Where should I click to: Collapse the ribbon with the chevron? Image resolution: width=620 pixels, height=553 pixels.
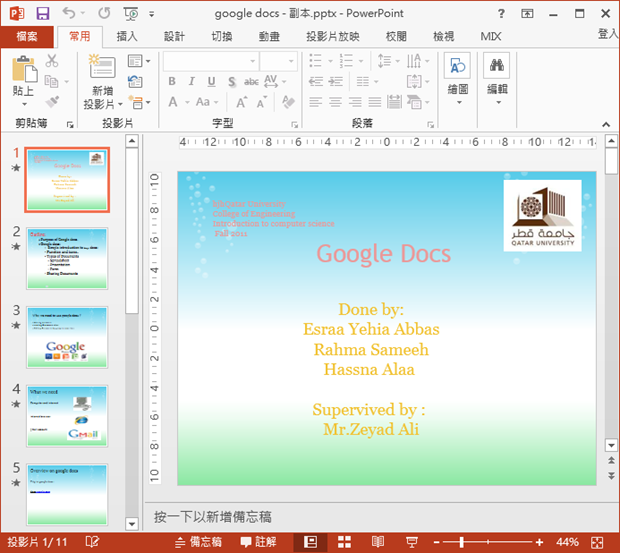point(606,125)
